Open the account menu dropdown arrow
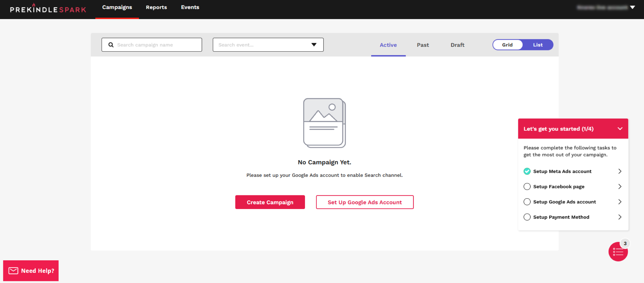The height and width of the screenshot is (283, 644). click(x=632, y=7)
